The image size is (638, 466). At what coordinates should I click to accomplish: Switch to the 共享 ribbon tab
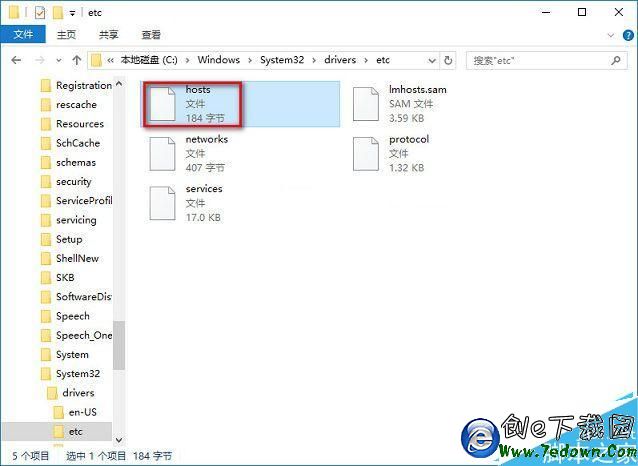tap(109, 35)
